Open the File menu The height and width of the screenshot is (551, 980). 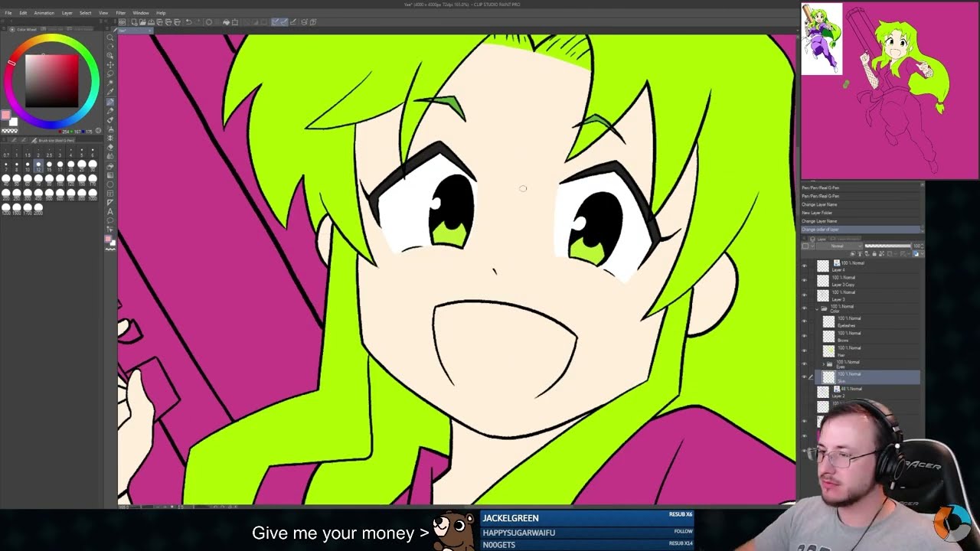(x=8, y=13)
